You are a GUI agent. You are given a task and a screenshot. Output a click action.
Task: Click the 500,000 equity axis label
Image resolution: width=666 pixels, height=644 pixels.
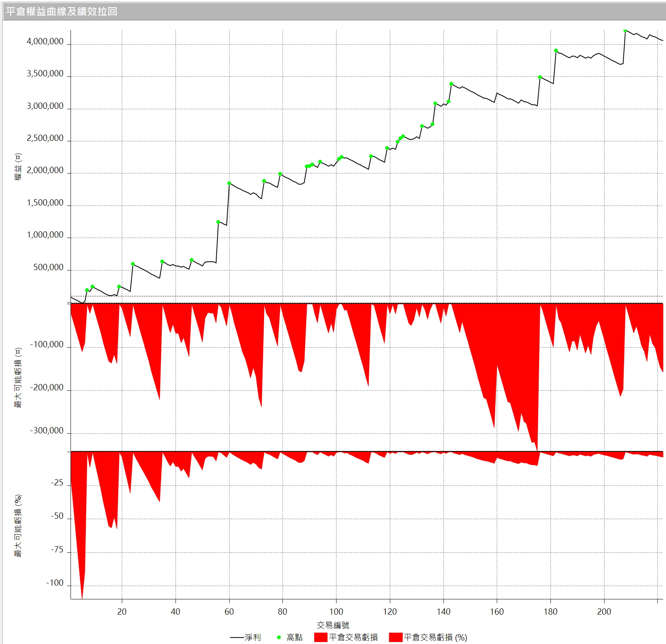pos(48,267)
